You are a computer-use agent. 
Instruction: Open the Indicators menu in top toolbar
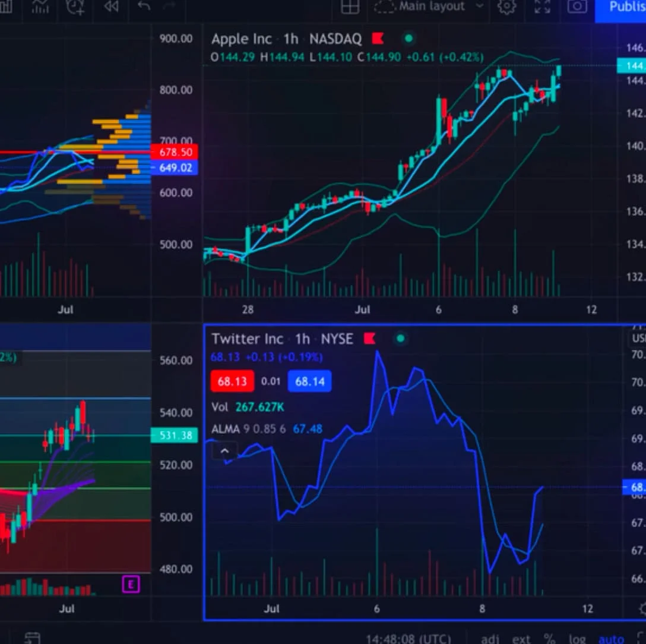tap(40, 6)
